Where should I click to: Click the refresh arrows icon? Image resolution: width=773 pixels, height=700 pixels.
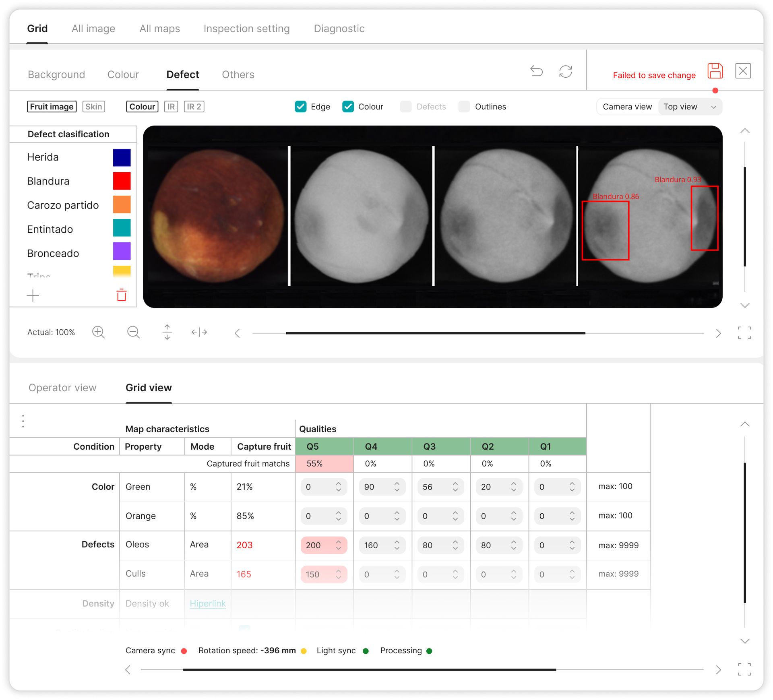(x=565, y=71)
